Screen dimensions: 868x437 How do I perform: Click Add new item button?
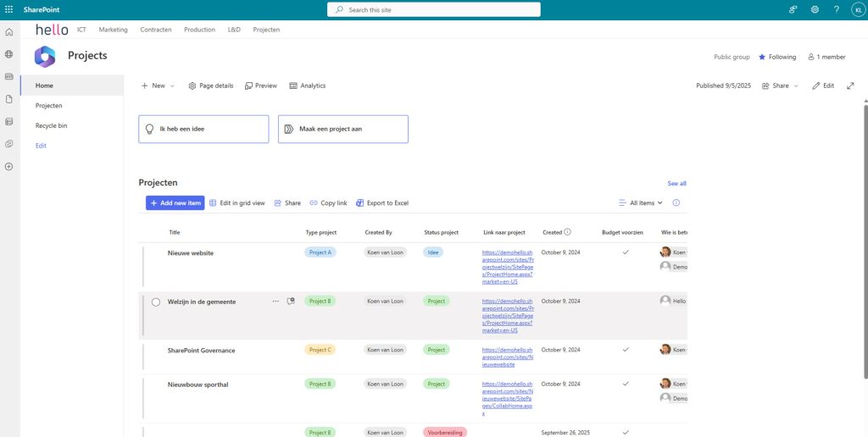(175, 203)
